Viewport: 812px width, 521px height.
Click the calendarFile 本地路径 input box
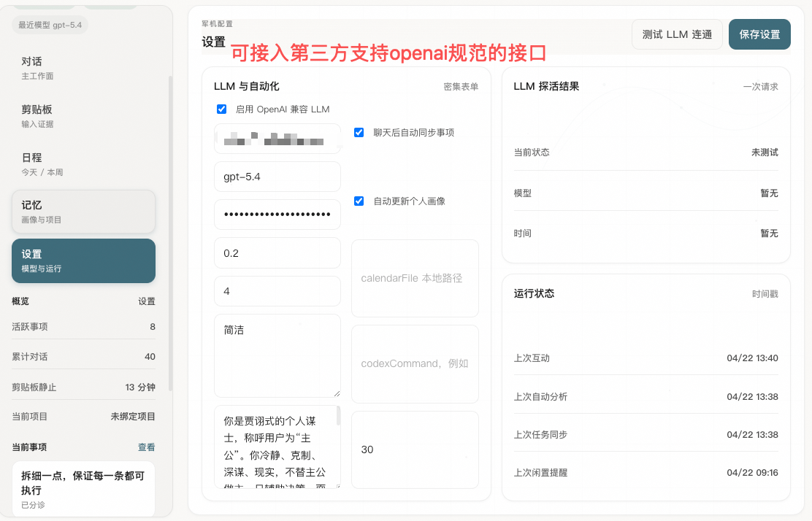coord(415,278)
